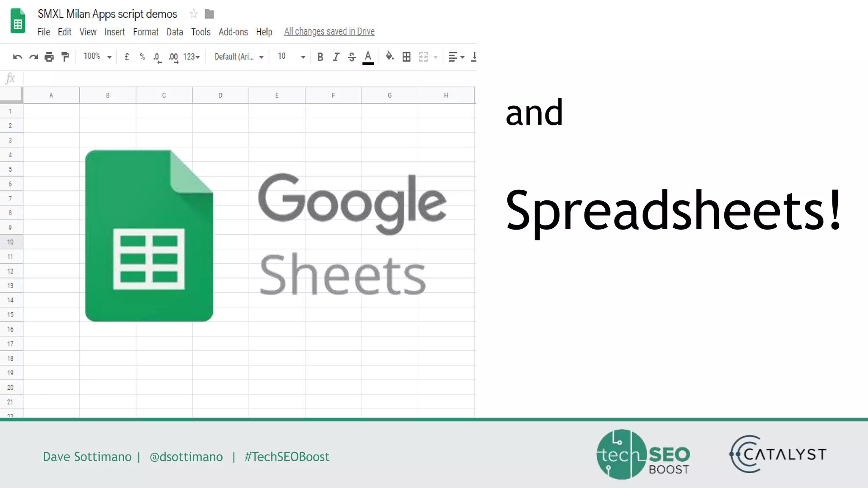868x488 pixels.
Task: Open horizontal align dropdown
Action: point(456,57)
